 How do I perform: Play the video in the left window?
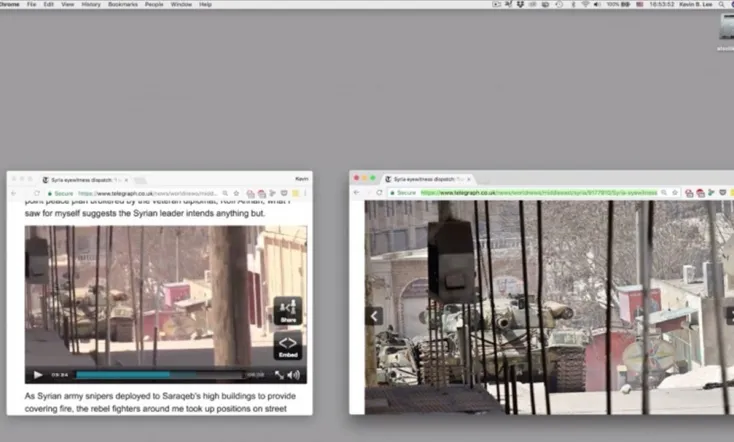tap(38, 375)
